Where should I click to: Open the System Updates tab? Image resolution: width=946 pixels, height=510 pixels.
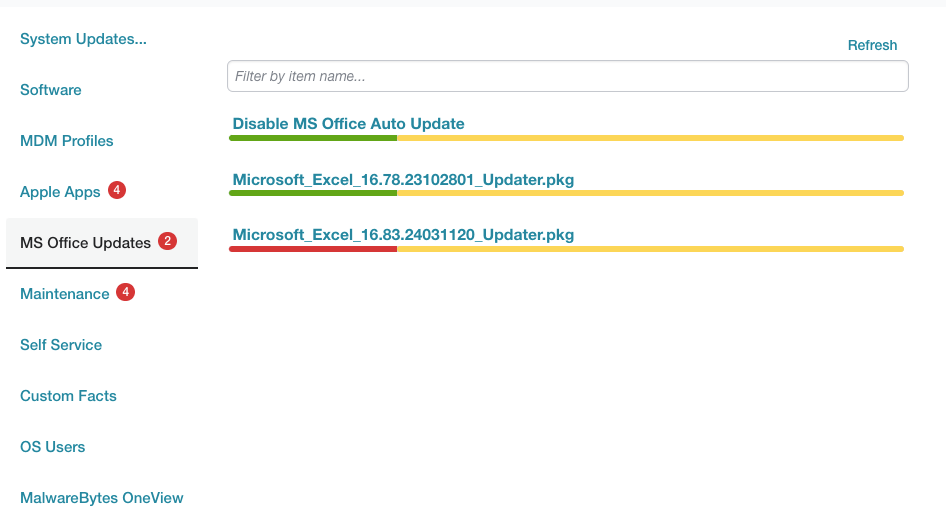[83, 39]
